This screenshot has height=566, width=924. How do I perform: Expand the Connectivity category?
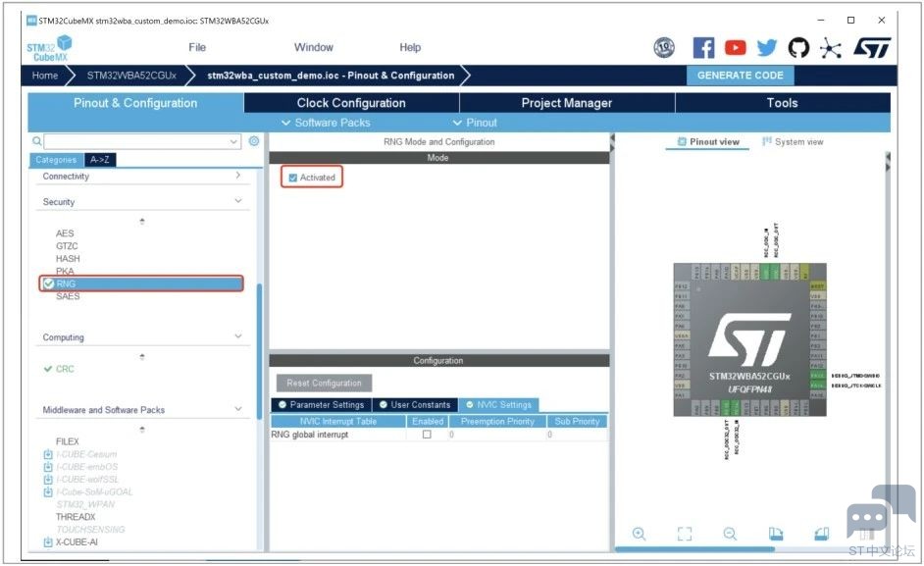pyautogui.click(x=238, y=176)
